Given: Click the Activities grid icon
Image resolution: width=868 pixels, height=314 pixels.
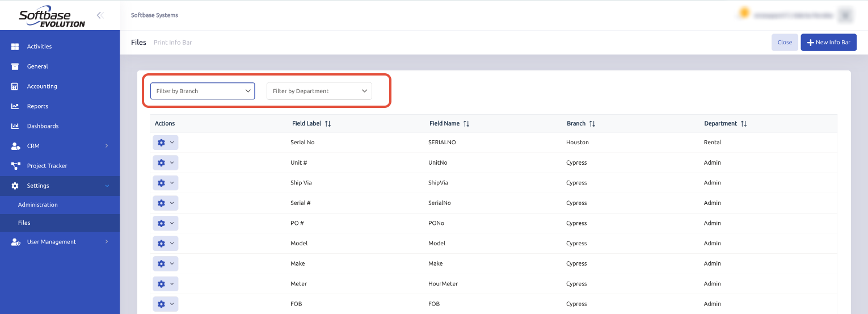Looking at the screenshot, I should click(x=15, y=47).
